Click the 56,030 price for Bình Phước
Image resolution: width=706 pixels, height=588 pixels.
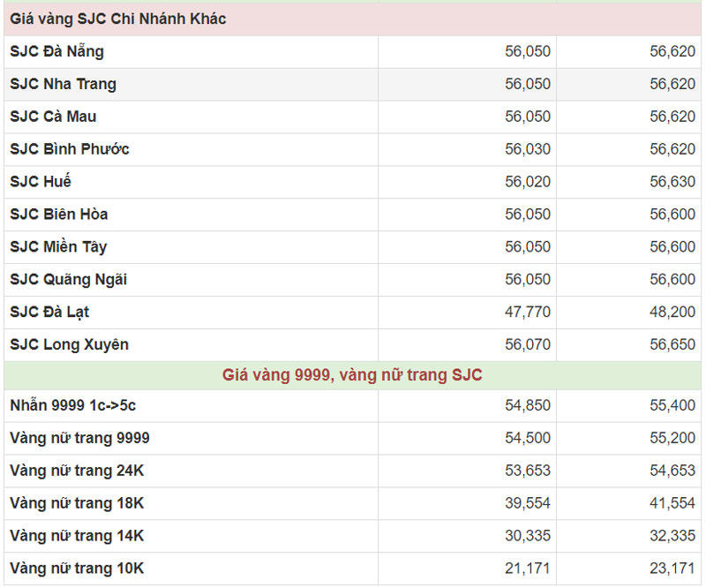coord(527,149)
